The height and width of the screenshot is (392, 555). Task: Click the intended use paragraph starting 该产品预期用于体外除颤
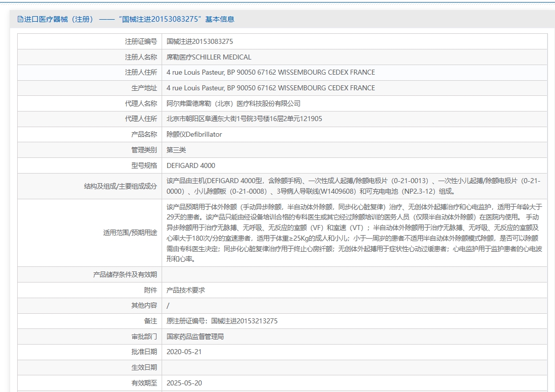point(355,233)
